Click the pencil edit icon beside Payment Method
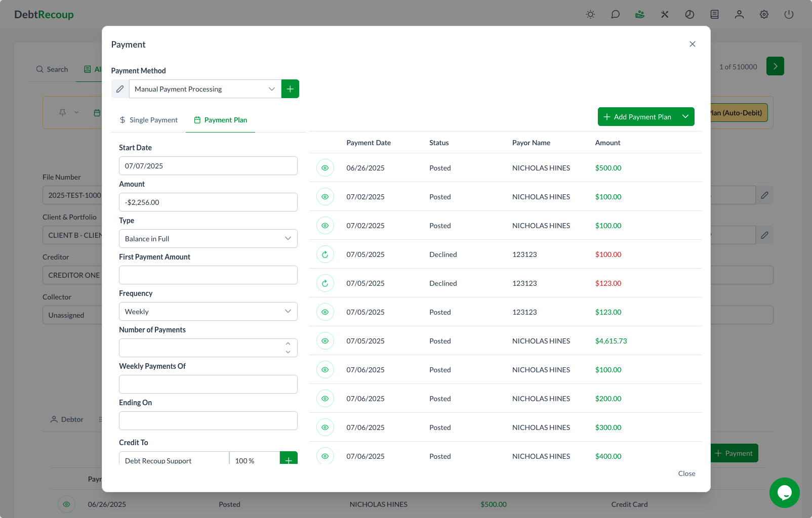The height and width of the screenshot is (518, 812). (120, 89)
